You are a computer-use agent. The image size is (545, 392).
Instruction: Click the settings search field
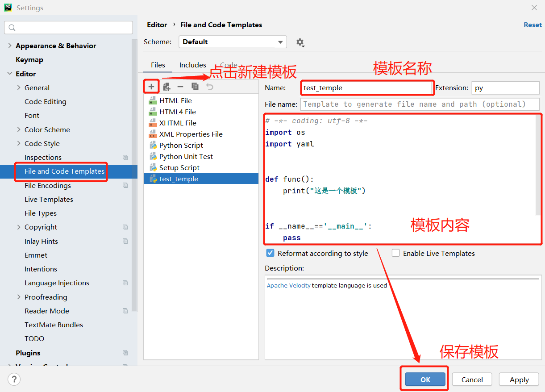(68, 28)
